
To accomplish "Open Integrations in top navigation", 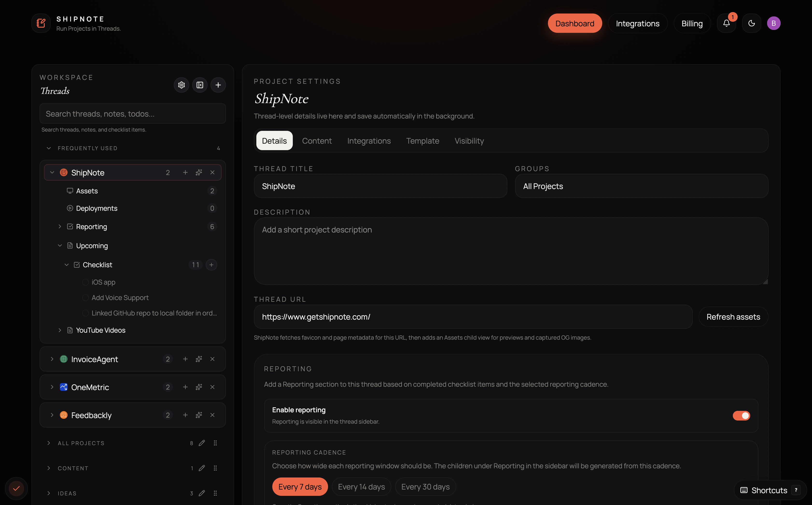I will point(637,23).
